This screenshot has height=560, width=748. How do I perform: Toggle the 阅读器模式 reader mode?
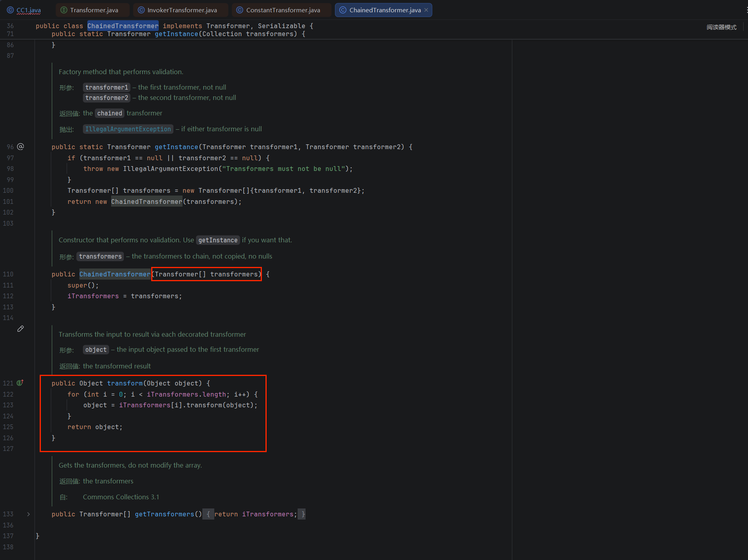click(x=721, y=27)
